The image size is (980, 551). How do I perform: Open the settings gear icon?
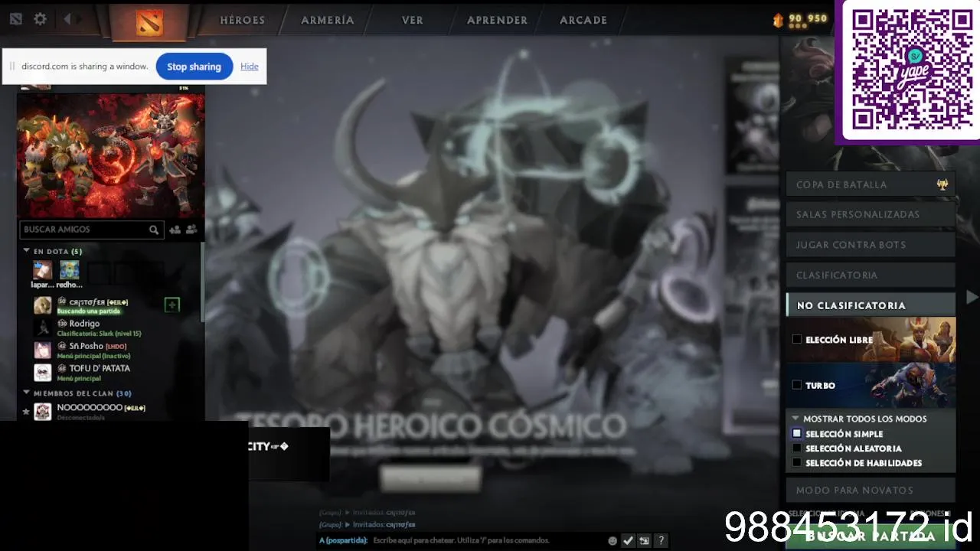[x=40, y=19]
